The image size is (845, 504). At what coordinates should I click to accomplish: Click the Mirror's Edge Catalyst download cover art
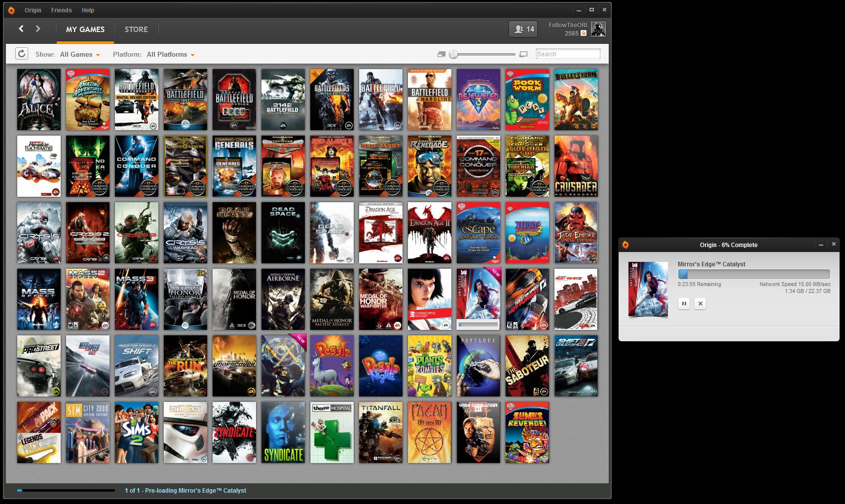coord(648,289)
